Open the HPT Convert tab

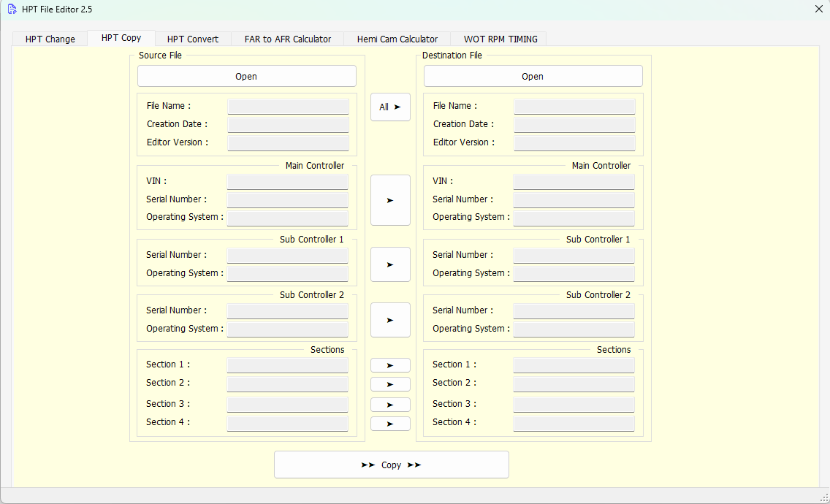click(192, 39)
